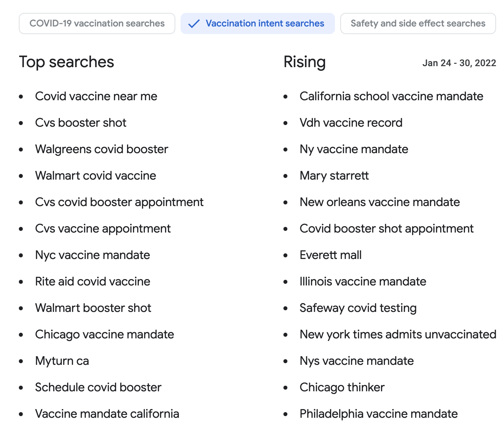Open 'Myturn ca' search term
504x430 pixels.
(x=62, y=361)
